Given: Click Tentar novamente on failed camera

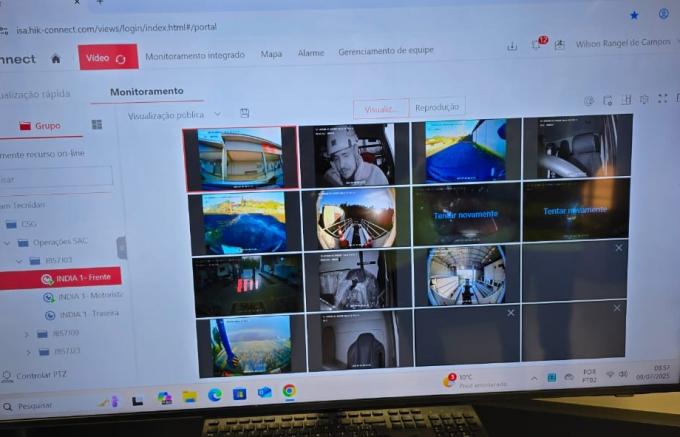Looking at the screenshot, I should pyautogui.click(x=464, y=215).
